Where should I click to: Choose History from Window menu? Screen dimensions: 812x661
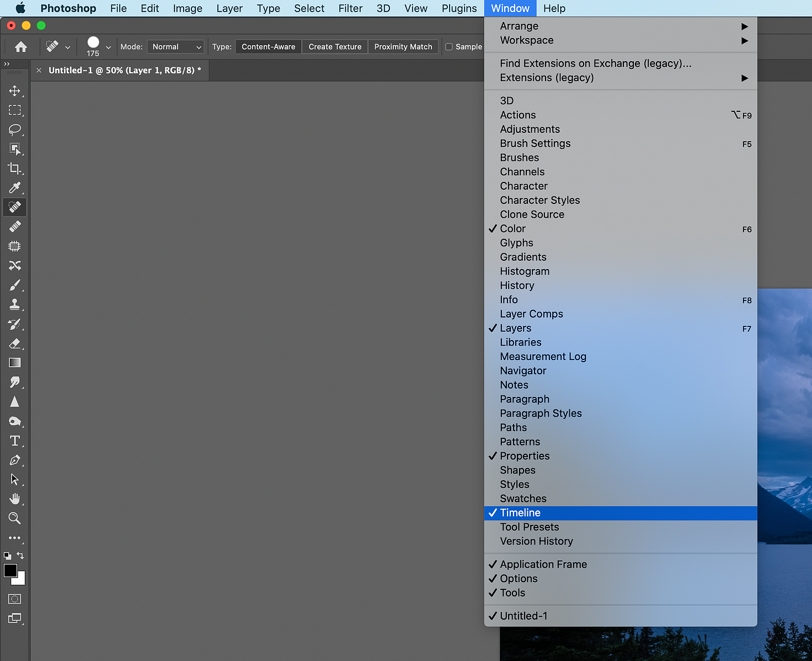(621, 286)
